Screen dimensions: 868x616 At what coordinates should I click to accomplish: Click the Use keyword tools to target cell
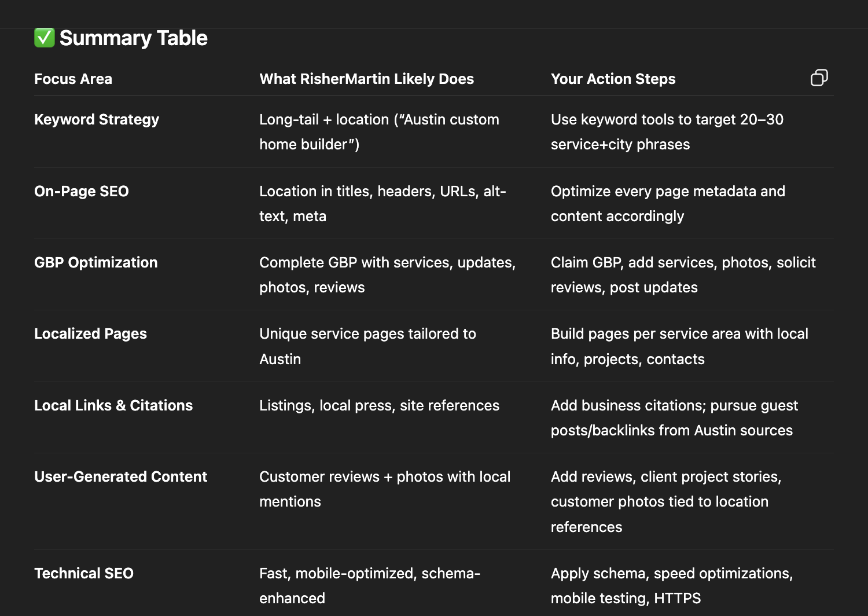[667, 132]
